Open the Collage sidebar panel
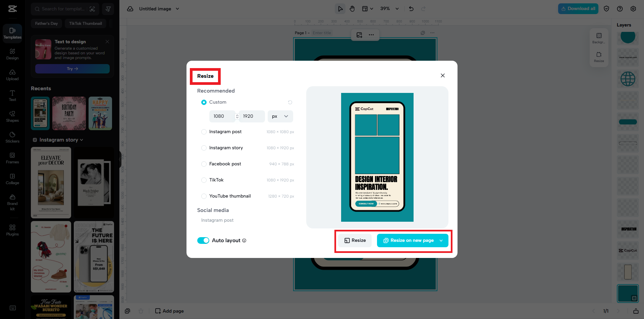The width and height of the screenshot is (644, 319). pyautogui.click(x=12, y=179)
